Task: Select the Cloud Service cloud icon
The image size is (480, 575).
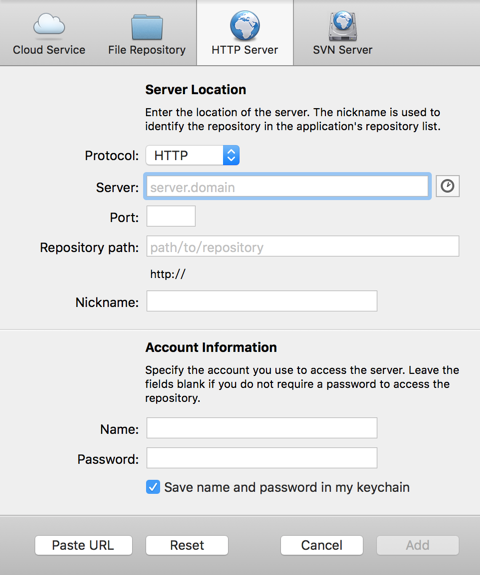Action: pos(49,25)
